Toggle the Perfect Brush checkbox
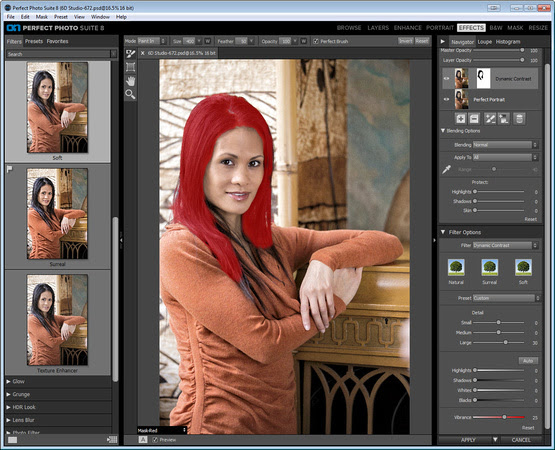Viewport: 555px width, 450px height. [x=316, y=41]
